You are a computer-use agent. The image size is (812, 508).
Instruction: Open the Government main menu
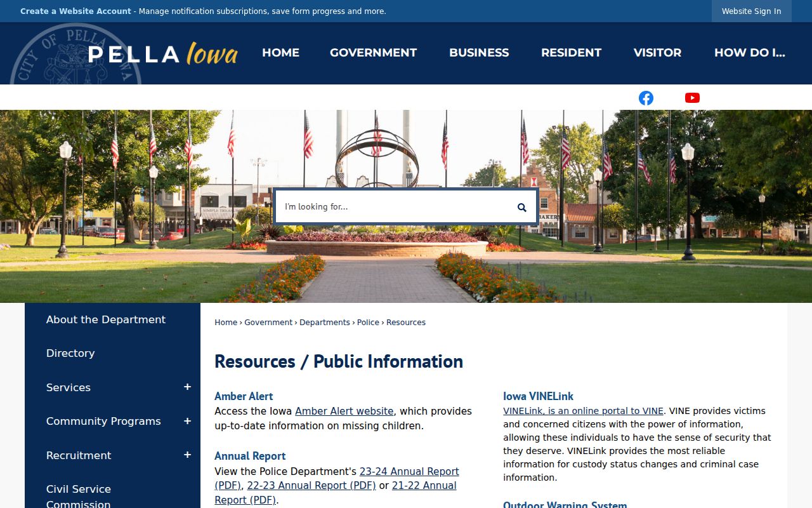pos(373,53)
